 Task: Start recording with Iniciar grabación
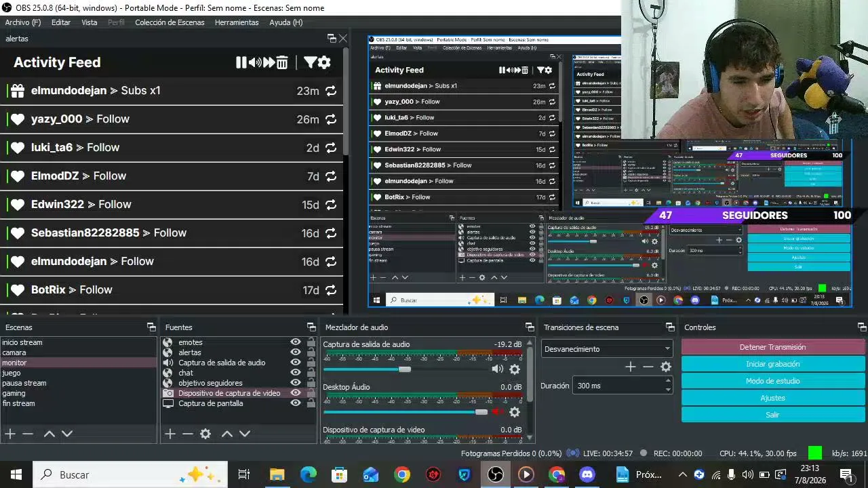click(773, 364)
